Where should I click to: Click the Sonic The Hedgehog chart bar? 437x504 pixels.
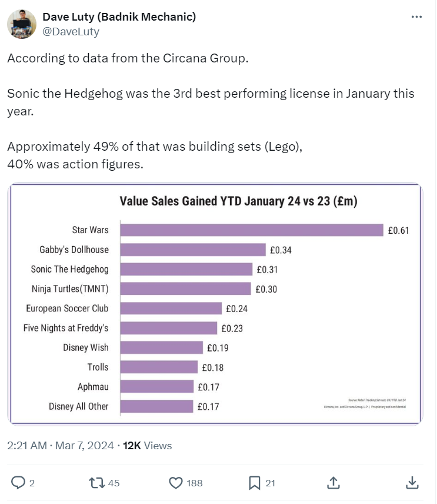tap(186, 269)
